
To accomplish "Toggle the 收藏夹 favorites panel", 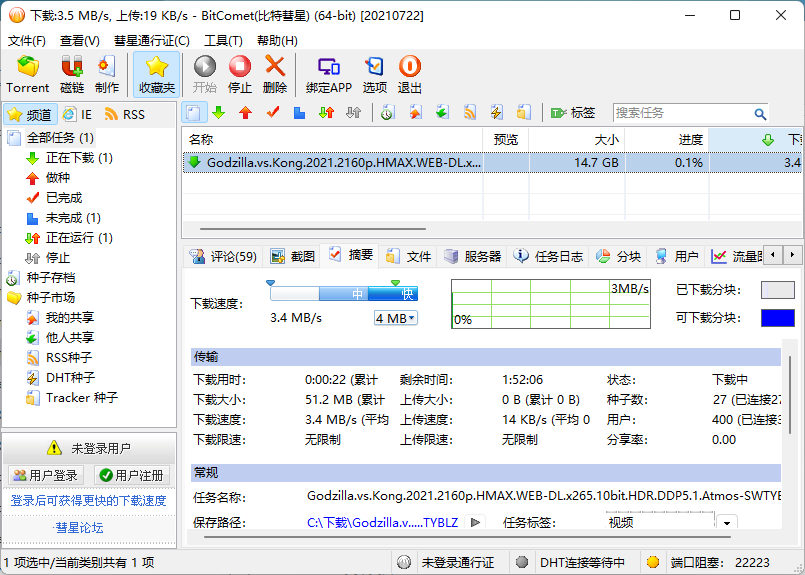I will (x=157, y=74).
